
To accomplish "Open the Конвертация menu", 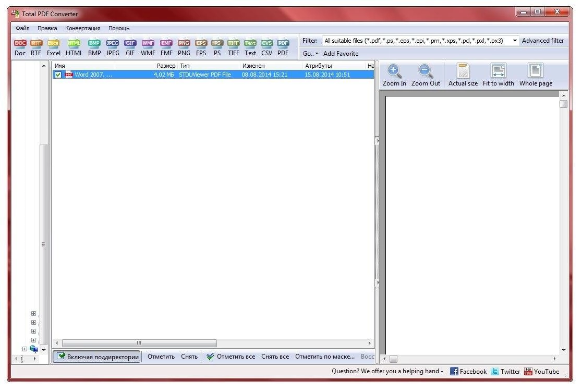I will [83, 28].
